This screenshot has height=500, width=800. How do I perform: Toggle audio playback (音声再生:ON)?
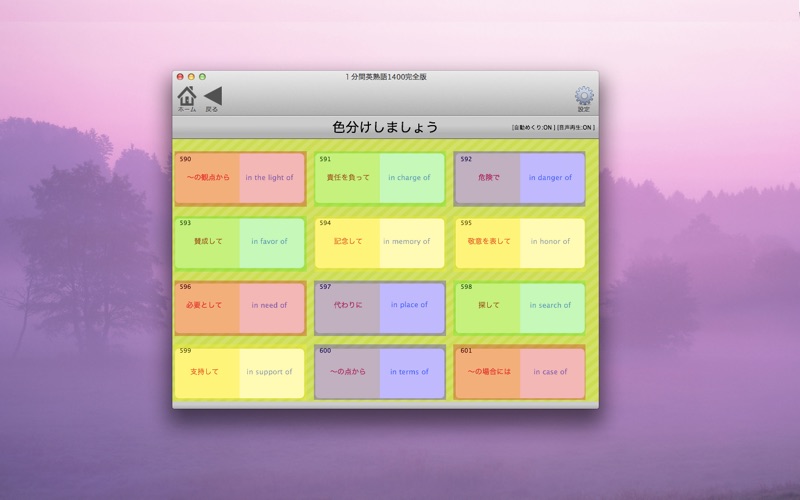click(576, 128)
